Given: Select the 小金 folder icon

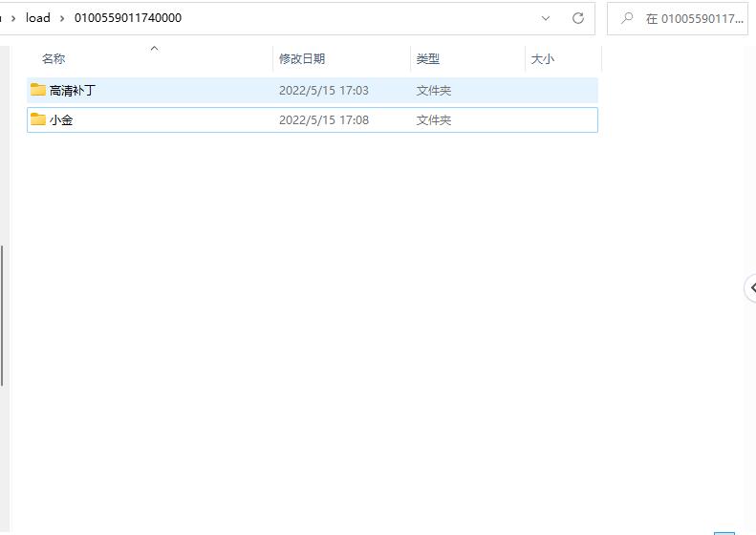Looking at the screenshot, I should pyautogui.click(x=37, y=119).
